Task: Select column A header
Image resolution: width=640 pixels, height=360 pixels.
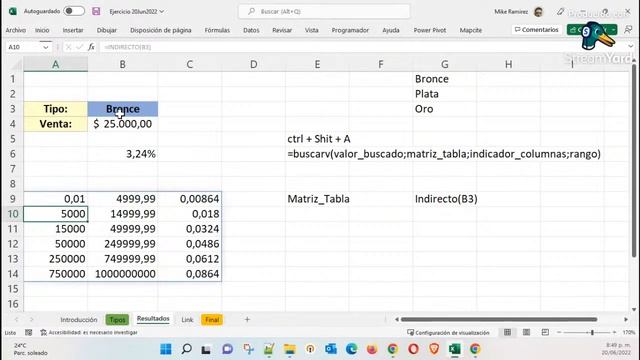Action: [56, 64]
